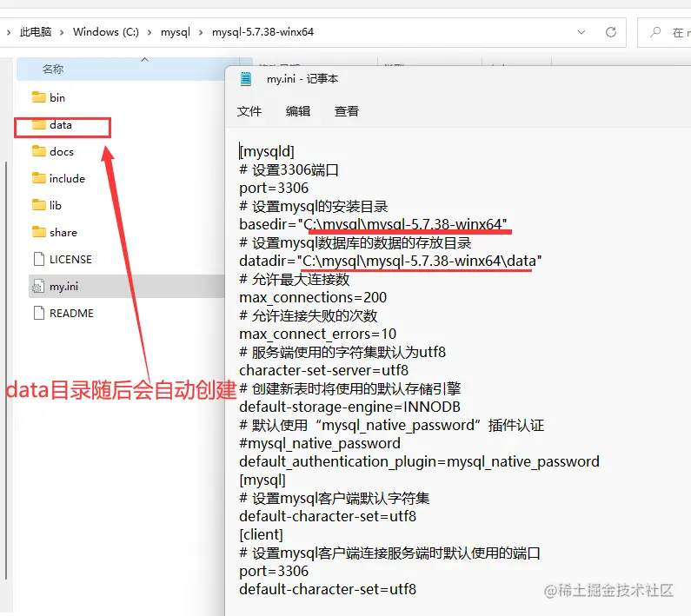Screen dimensions: 691x616
Task: Click the [mysqld] line in Notepad
Action: click(x=267, y=151)
